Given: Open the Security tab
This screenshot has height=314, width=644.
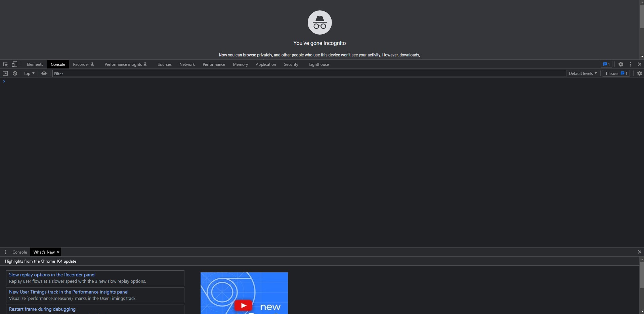Looking at the screenshot, I should (291, 64).
